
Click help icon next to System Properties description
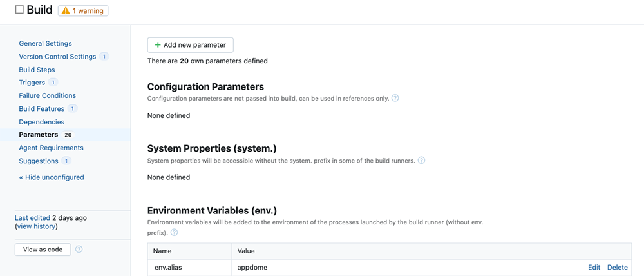point(422,161)
